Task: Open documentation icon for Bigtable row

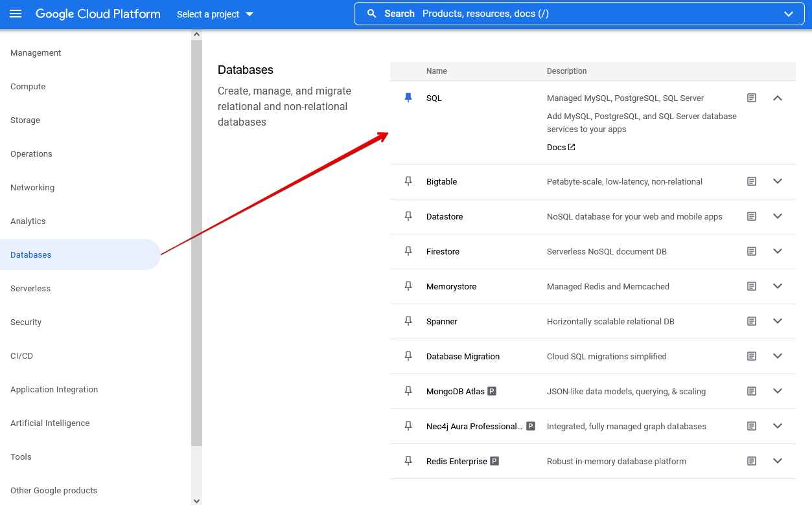Action: pyautogui.click(x=752, y=181)
